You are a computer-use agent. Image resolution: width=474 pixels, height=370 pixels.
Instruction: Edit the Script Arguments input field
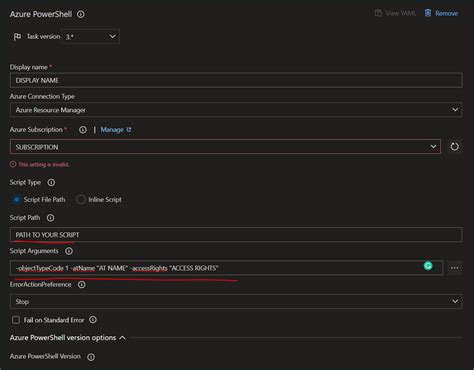[x=226, y=268]
